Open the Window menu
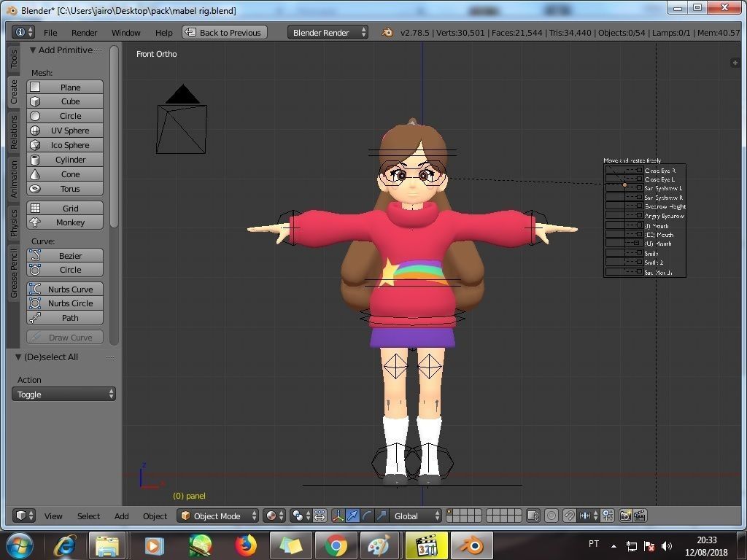747x560 pixels. point(125,32)
